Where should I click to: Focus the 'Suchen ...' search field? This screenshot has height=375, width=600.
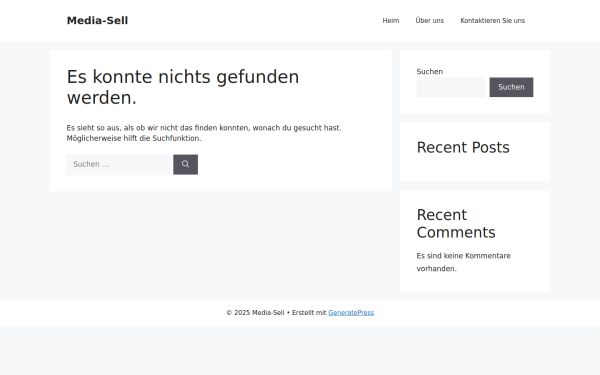click(119, 165)
